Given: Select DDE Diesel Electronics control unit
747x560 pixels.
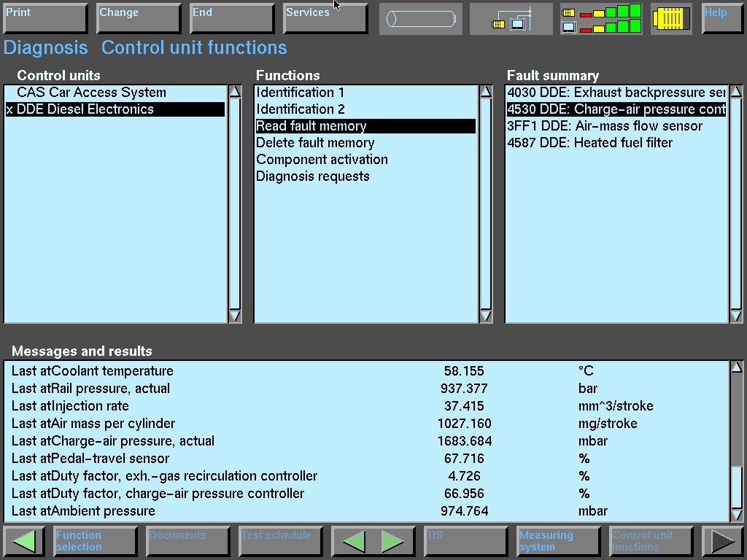Looking at the screenshot, I should coord(85,109).
